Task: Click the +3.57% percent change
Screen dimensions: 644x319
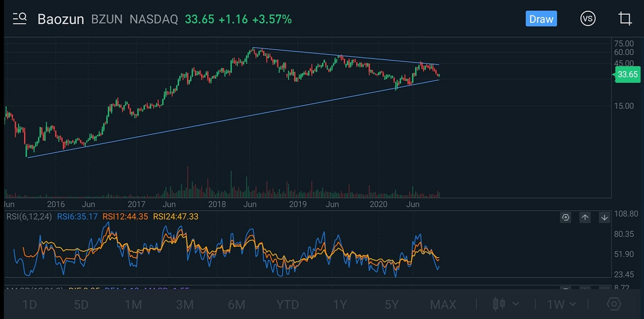Action: point(272,19)
